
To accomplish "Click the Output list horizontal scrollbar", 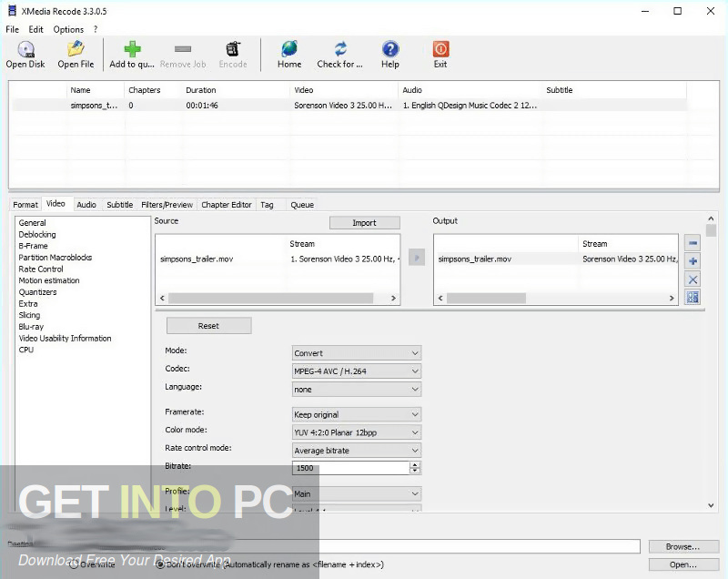I will pyautogui.click(x=486, y=298).
